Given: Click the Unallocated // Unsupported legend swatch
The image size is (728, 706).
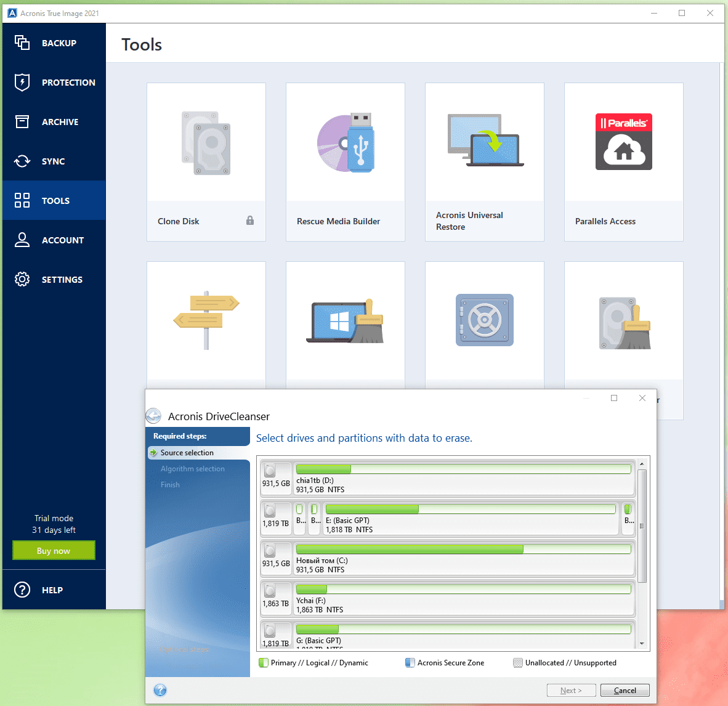Looking at the screenshot, I should click(518, 663).
